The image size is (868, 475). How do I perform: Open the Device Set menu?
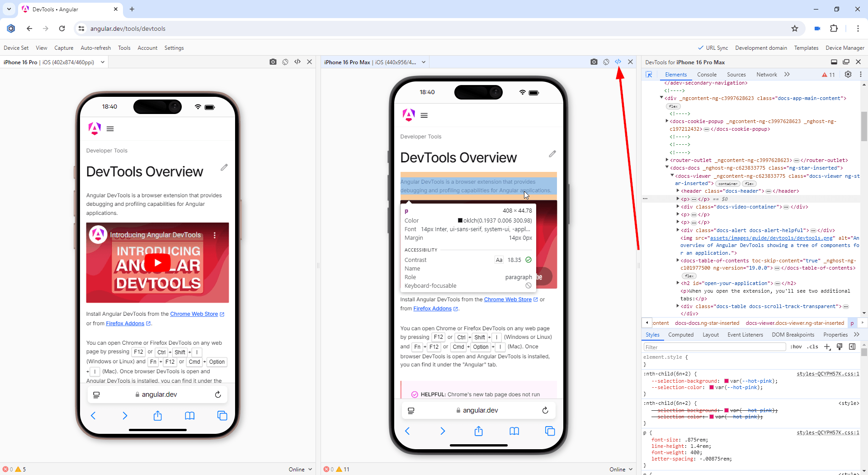coord(16,48)
